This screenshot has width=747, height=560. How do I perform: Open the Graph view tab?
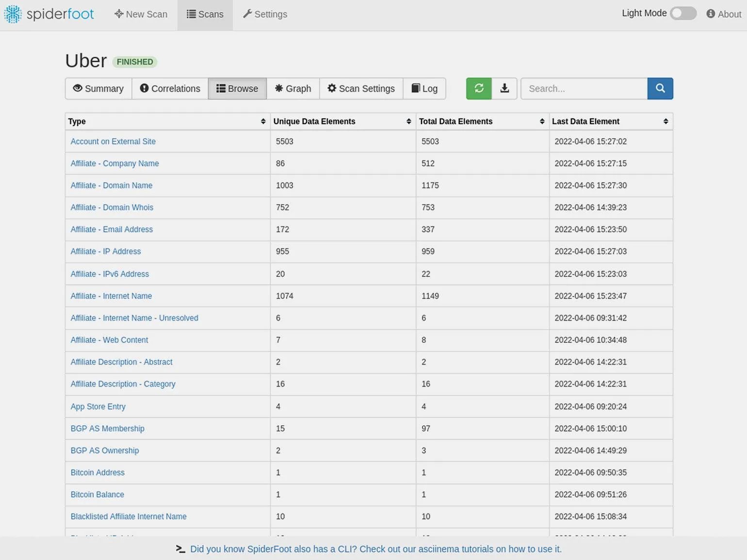click(293, 88)
